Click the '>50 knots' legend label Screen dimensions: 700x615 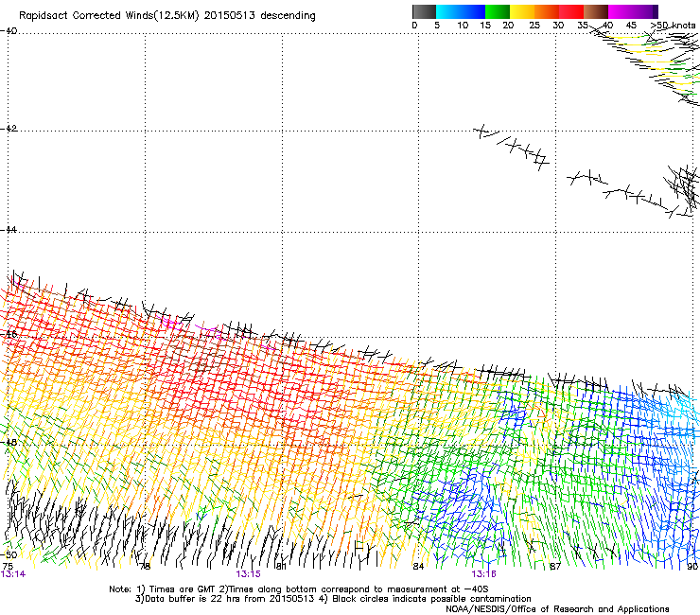click(x=673, y=25)
